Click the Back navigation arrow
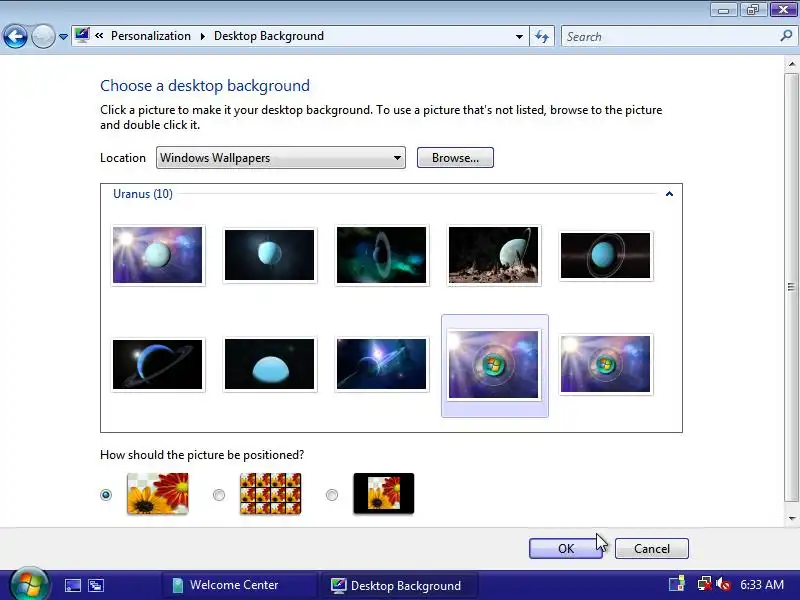 pos(15,36)
